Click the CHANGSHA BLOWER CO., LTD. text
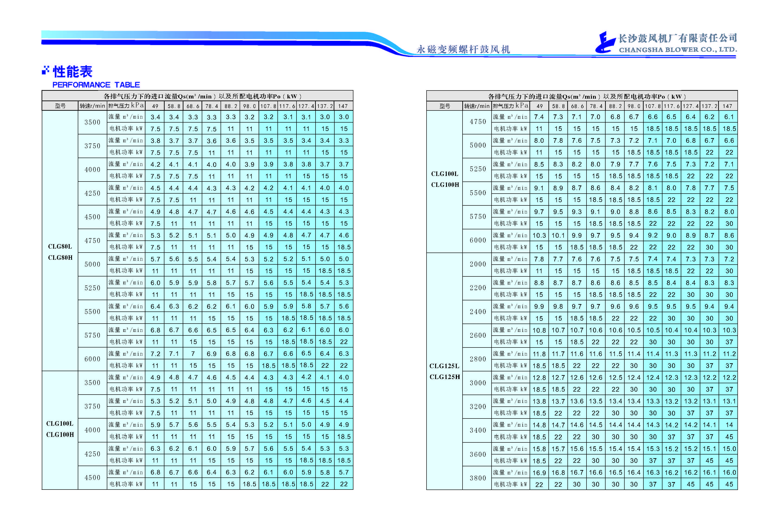This screenshot has width=779, height=532. 678,50
